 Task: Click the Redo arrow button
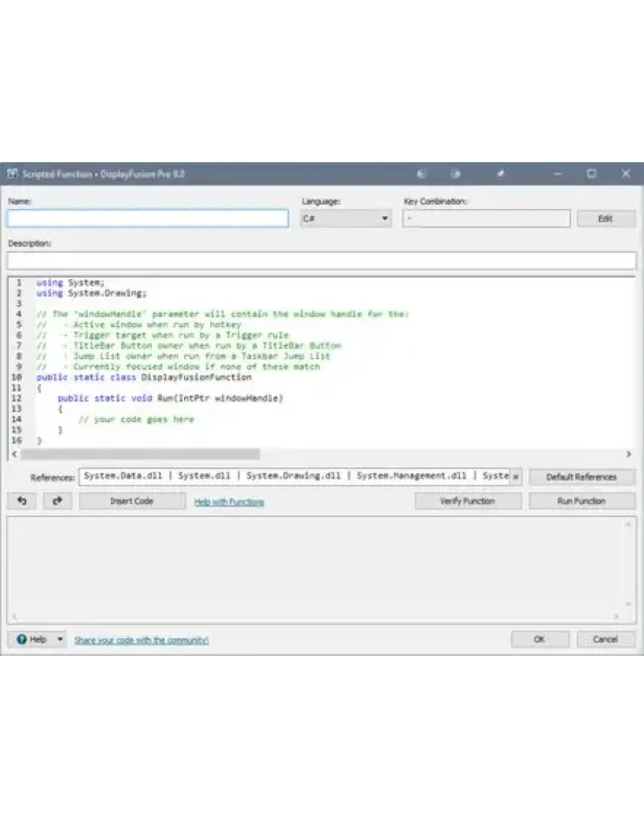(x=57, y=501)
